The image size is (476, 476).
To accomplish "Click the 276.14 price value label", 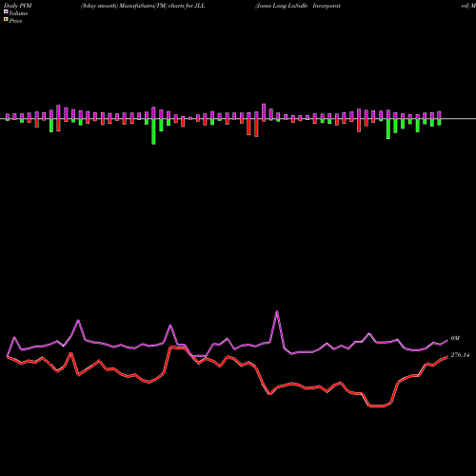I will (460, 355).
